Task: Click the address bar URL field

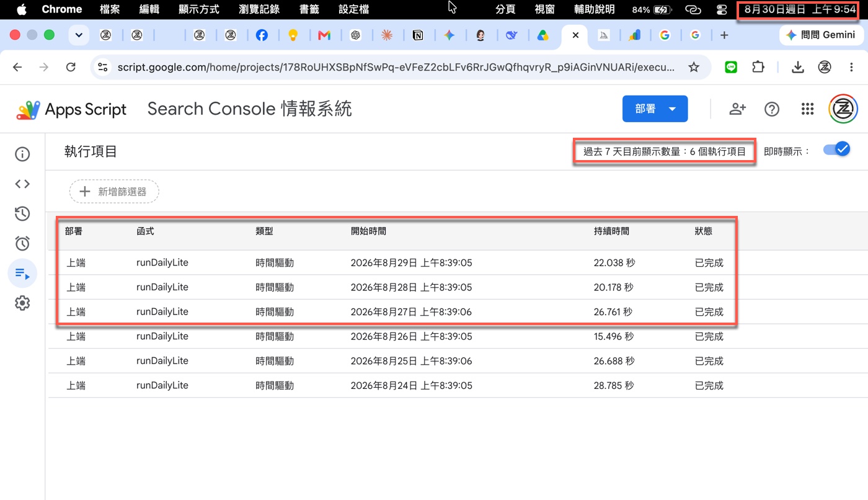Action: (x=396, y=67)
